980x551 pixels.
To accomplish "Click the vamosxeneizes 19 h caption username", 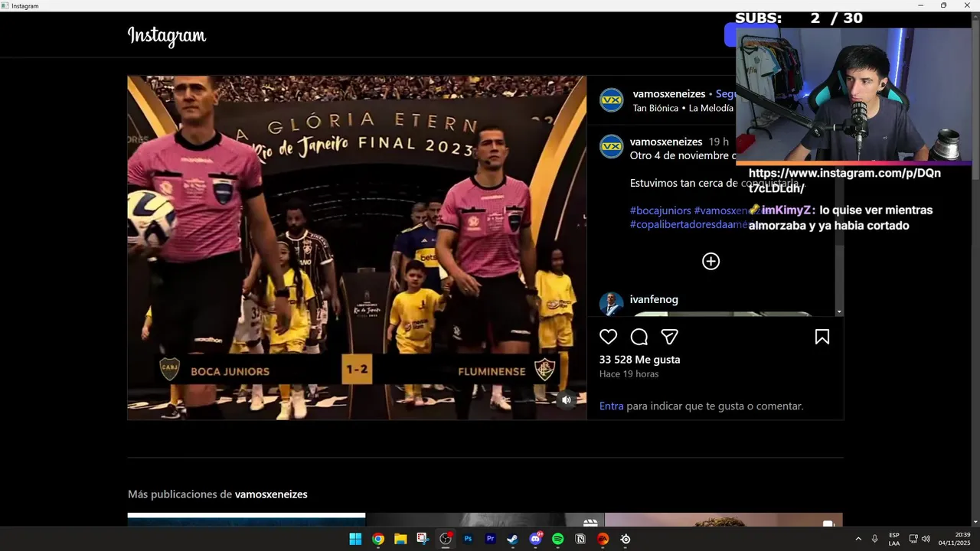I will 666,142.
